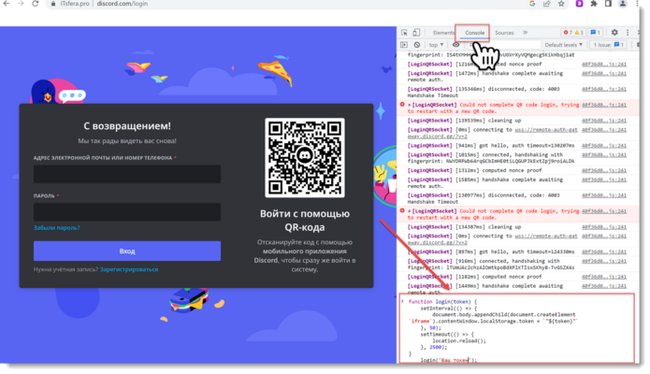The height and width of the screenshot is (374, 650).
Task: Click the 'Войти с помощью QR-кода' heading
Action: pyautogui.click(x=305, y=220)
